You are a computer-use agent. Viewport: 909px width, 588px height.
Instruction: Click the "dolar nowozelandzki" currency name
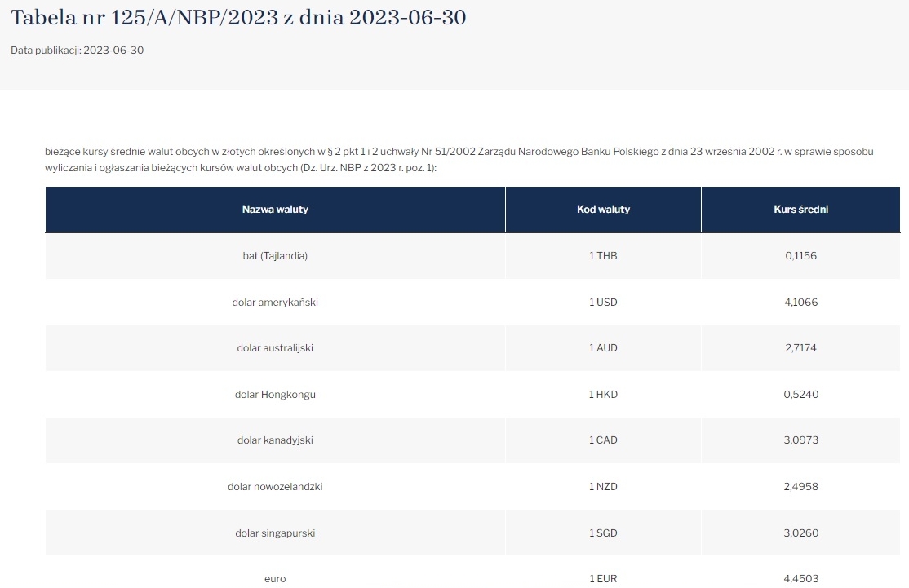275,487
